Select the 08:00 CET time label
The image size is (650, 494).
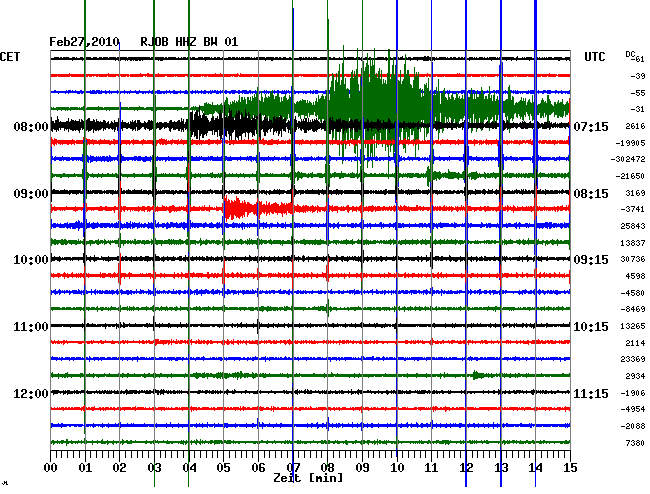point(31,127)
